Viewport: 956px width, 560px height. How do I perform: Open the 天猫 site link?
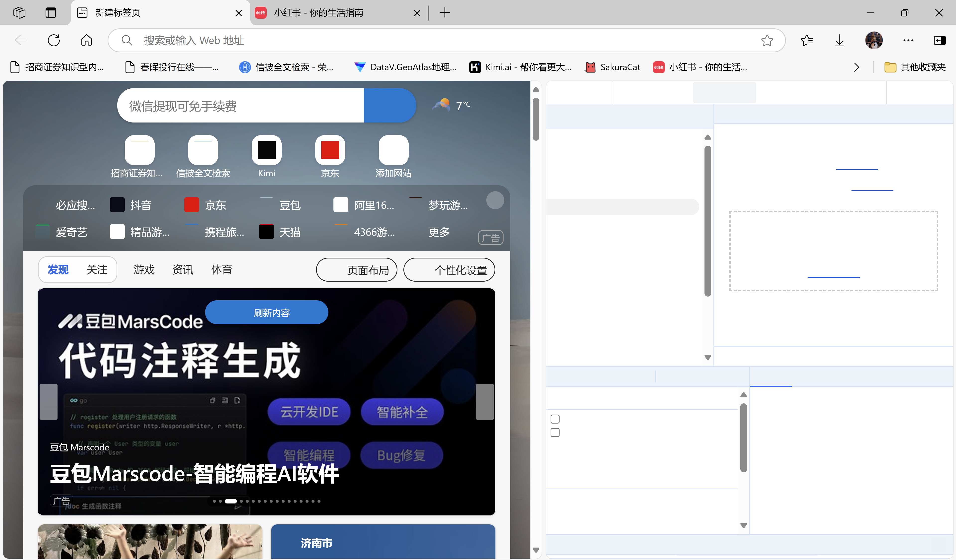(x=280, y=232)
